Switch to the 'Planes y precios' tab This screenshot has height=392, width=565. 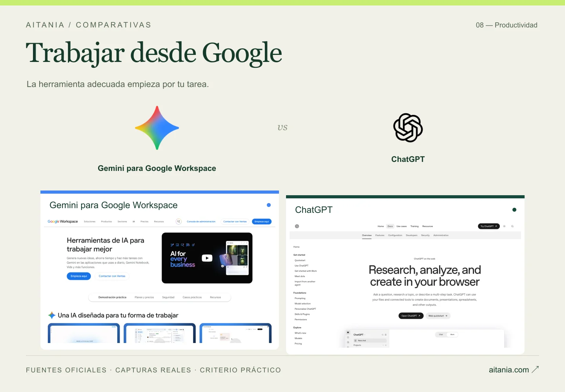144,297
